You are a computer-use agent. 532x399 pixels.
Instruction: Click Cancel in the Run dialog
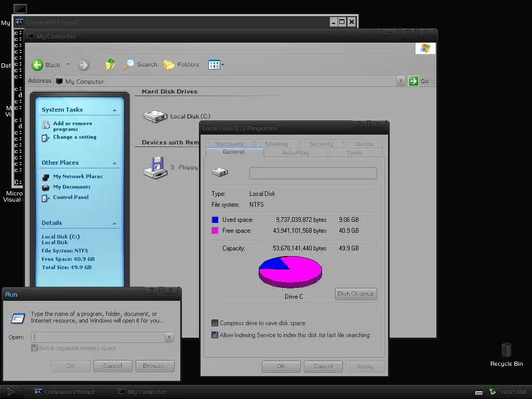click(113, 366)
